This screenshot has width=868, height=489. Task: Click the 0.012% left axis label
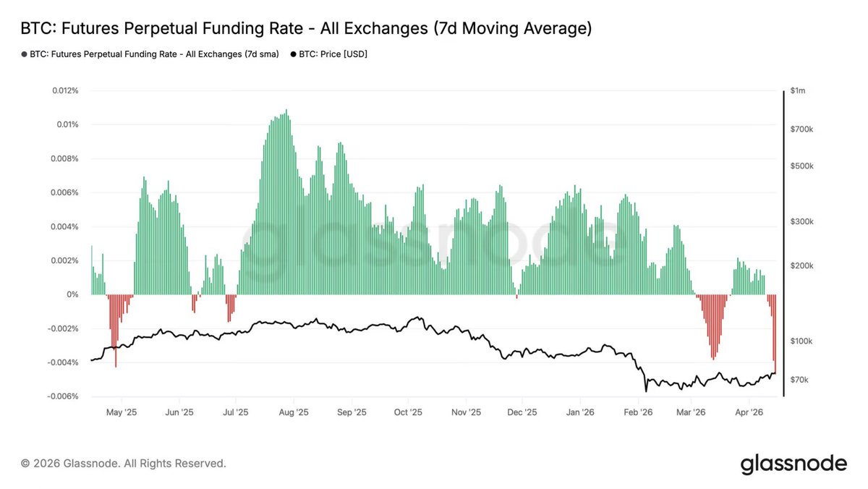coord(64,90)
